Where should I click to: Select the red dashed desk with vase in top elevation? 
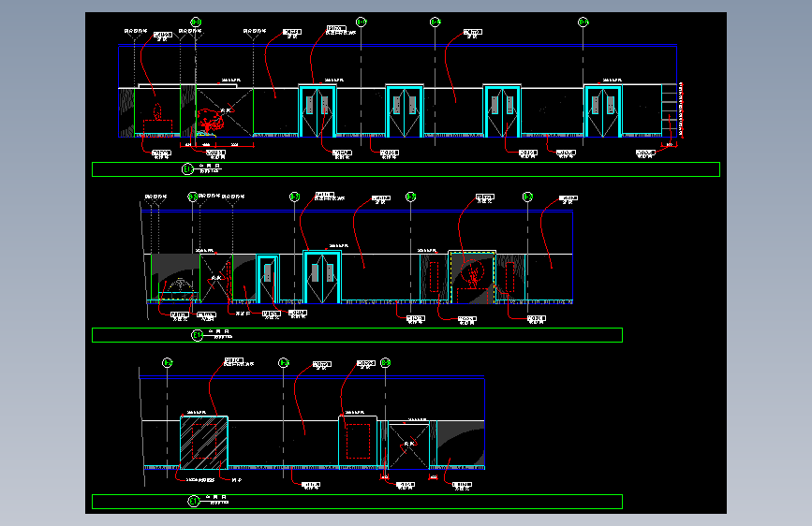[x=157, y=121]
